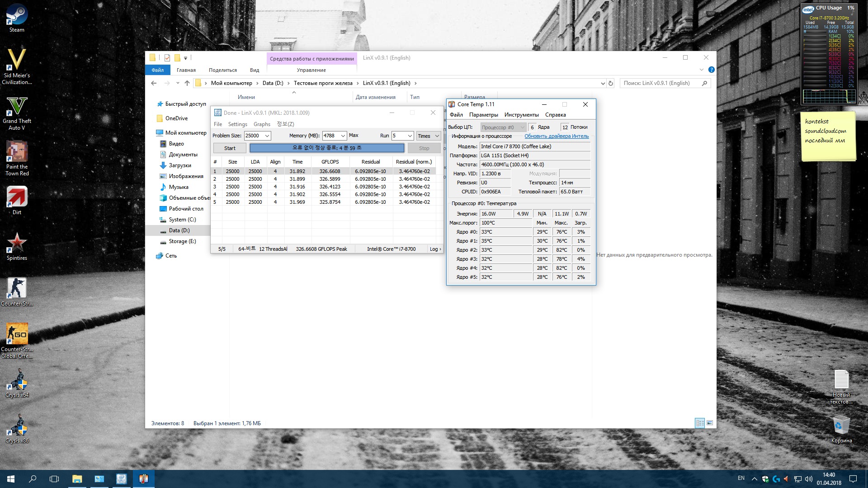Viewport: 868px width, 488px height.
Task: Expand Memory (MB) combo box
Action: coord(343,136)
